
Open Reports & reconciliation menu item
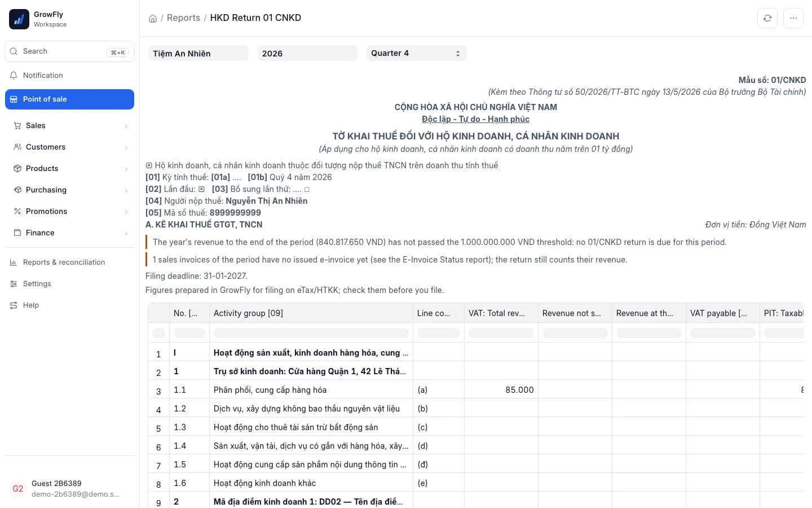pyautogui.click(x=69, y=262)
